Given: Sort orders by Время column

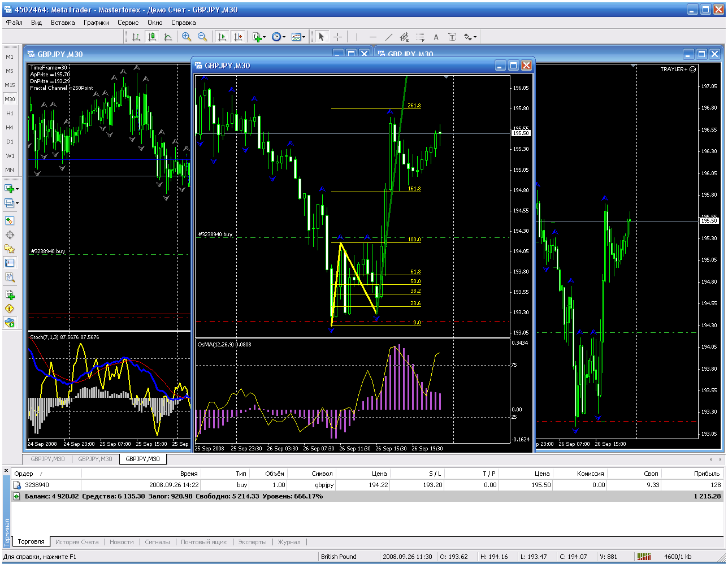Looking at the screenshot, I should 141,474.
